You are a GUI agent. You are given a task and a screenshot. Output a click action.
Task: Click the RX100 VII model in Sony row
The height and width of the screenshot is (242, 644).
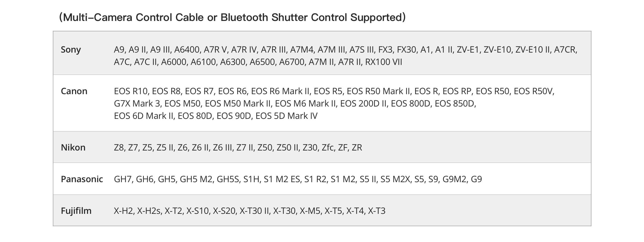(x=383, y=62)
